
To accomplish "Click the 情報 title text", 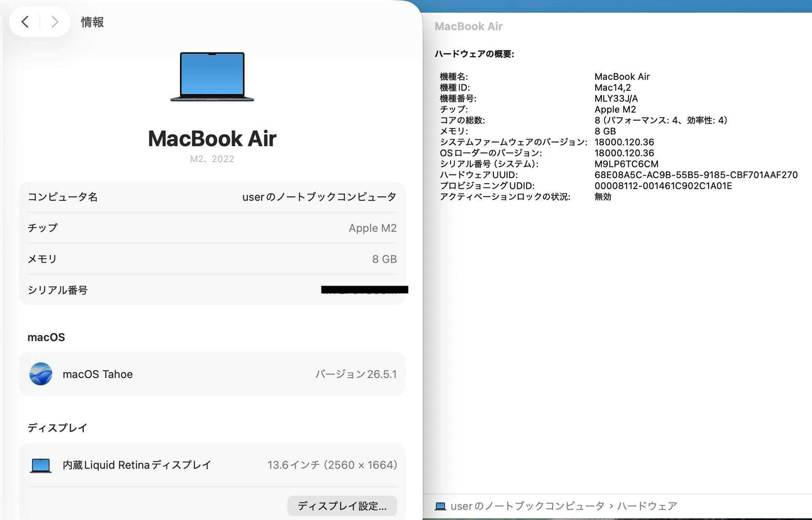I will click(92, 22).
